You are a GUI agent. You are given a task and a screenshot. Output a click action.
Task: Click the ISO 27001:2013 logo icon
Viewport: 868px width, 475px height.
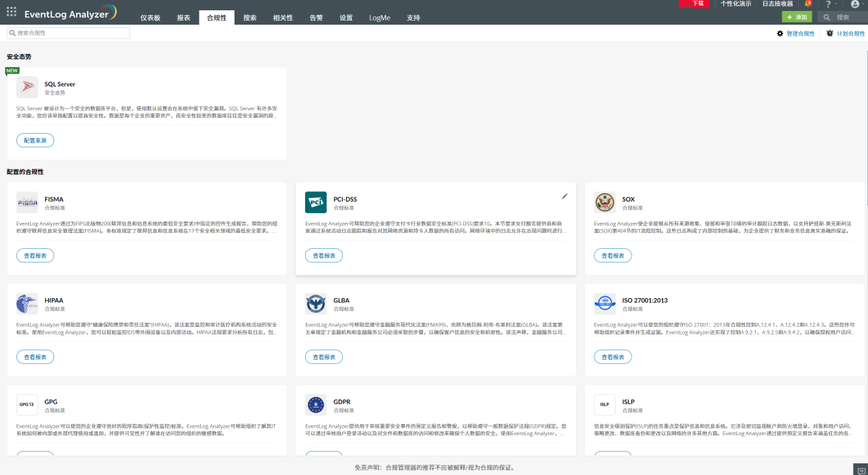(605, 304)
